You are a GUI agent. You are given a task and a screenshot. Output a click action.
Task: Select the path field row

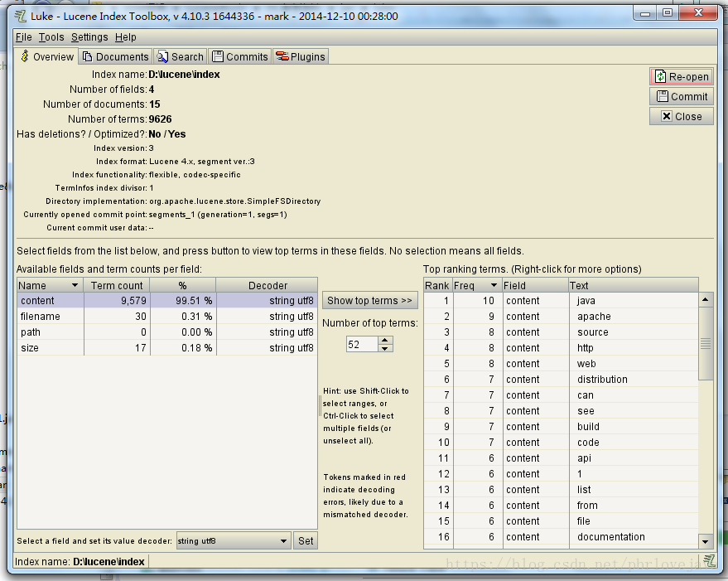167,332
